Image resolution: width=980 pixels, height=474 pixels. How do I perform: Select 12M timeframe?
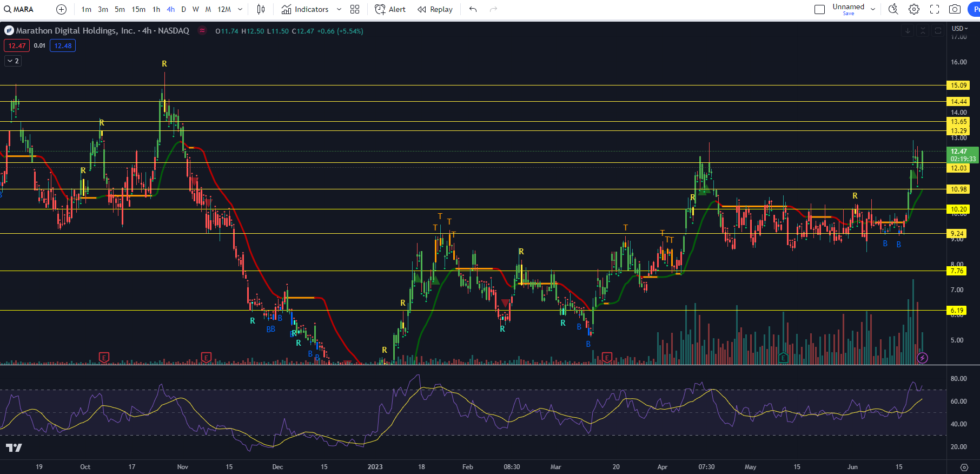[x=224, y=9]
